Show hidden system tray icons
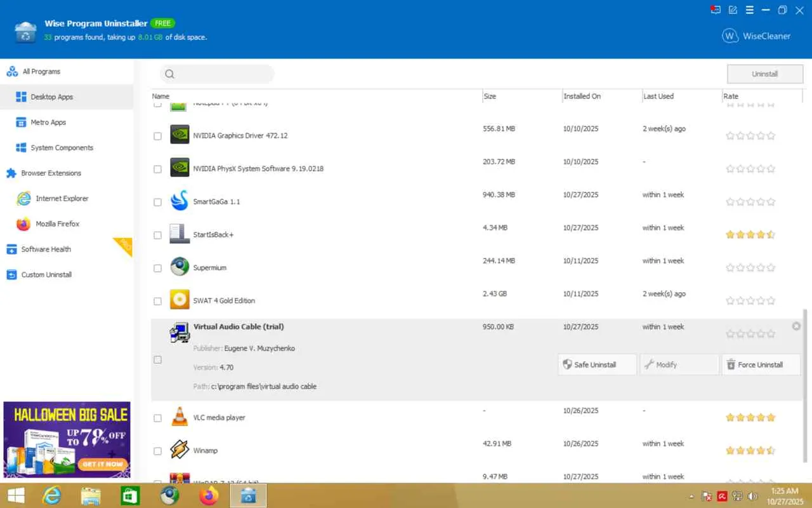Image resolution: width=812 pixels, height=508 pixels. click(691, 497)
